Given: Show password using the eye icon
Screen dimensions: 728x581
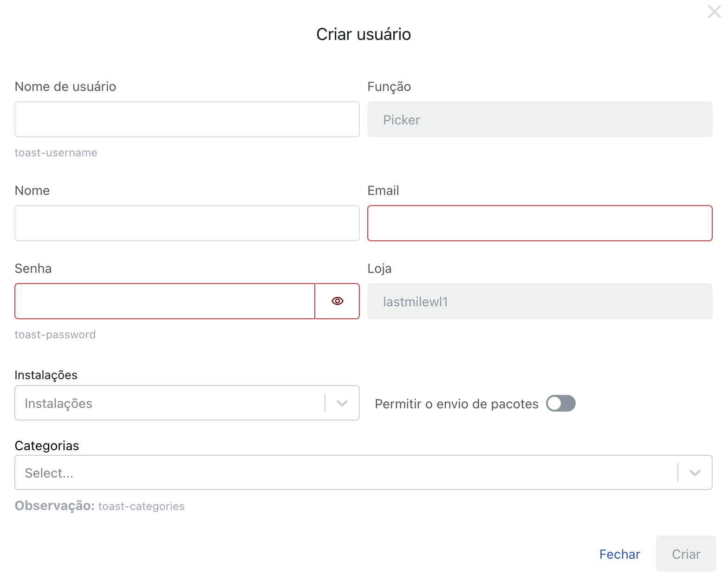Looking at the screenshot, I should 338,301.
